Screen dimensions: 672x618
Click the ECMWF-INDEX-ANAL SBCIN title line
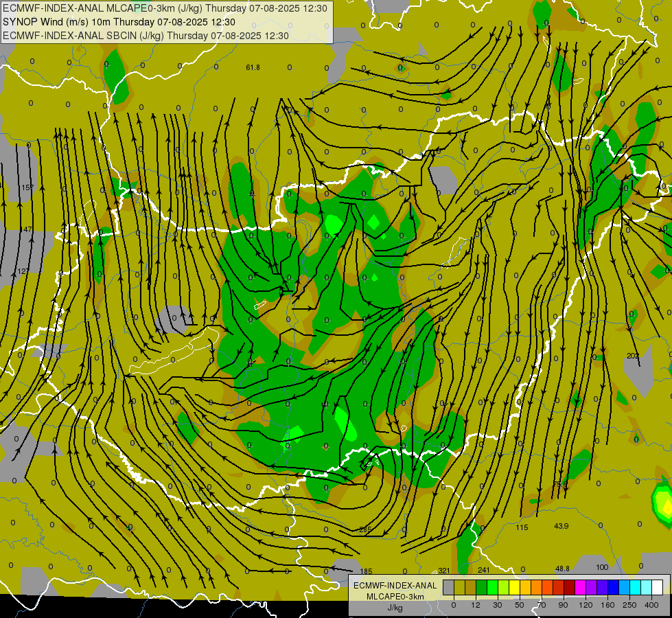pyautogui.click(x=146, y=36)
